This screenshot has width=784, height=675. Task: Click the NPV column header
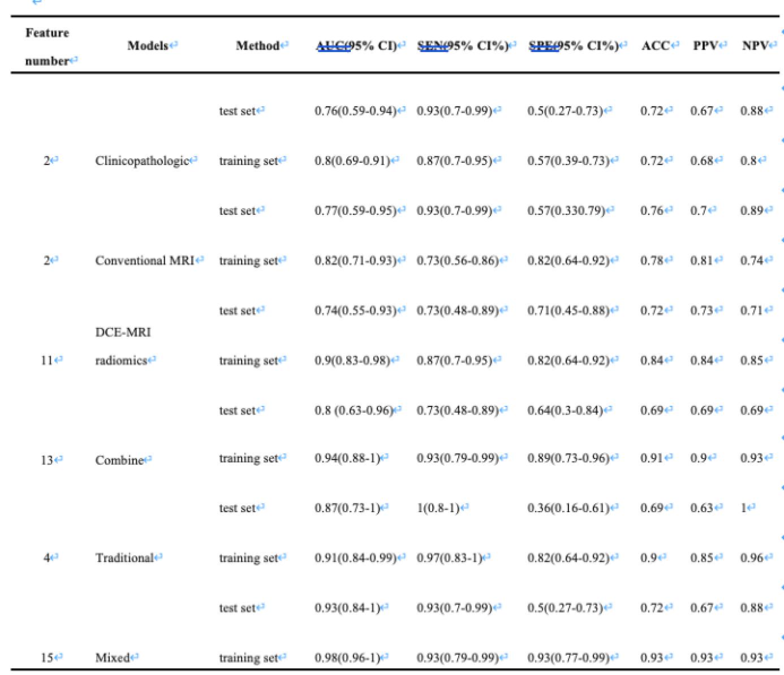[x=755, y=46]
